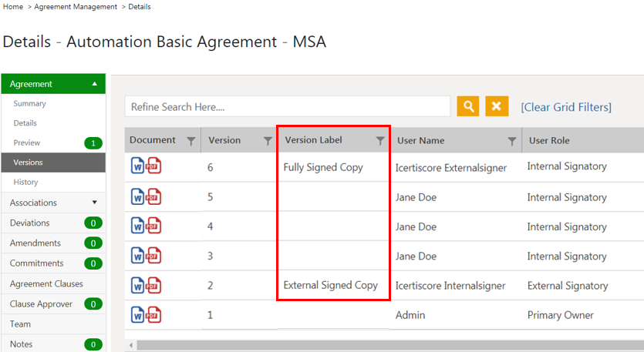Screen dimensions: 644x352
Task: Open the User Name column filter
Action: pos(512,141)
